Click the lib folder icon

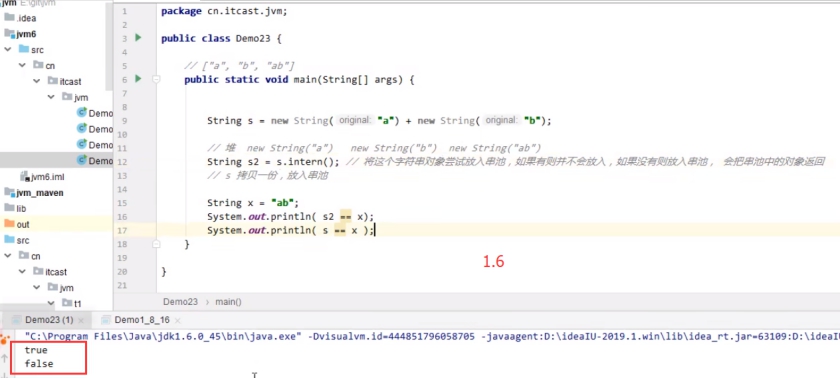(x=9, y=208)
